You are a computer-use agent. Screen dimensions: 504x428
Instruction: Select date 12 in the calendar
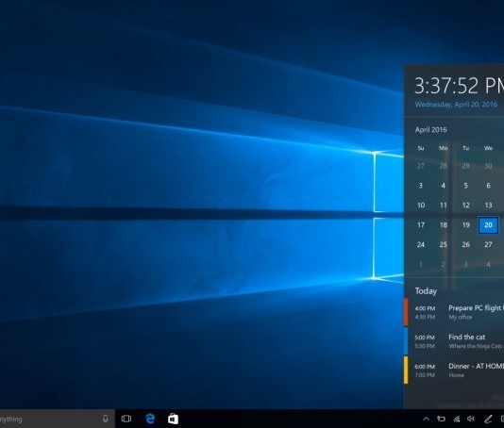pos(465,206)
